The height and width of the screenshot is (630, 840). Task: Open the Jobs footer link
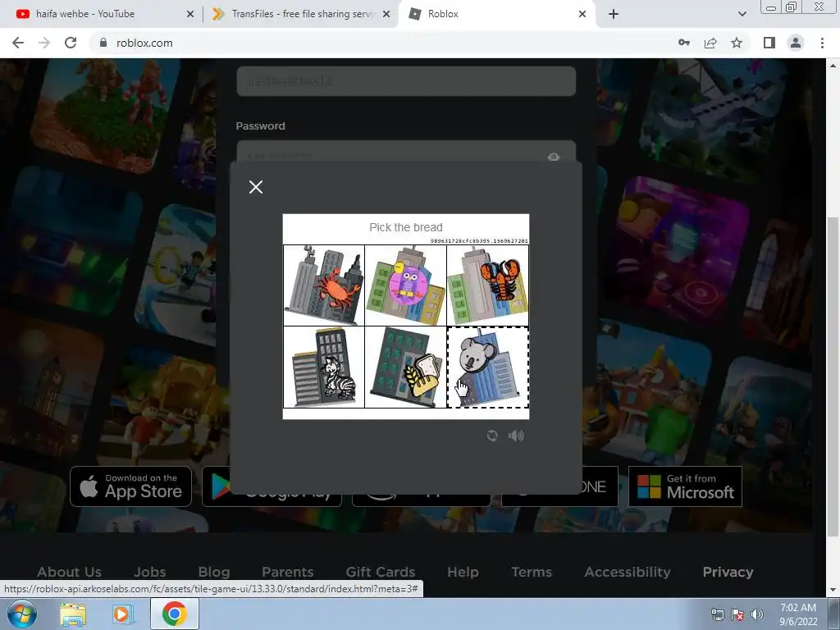149,572
